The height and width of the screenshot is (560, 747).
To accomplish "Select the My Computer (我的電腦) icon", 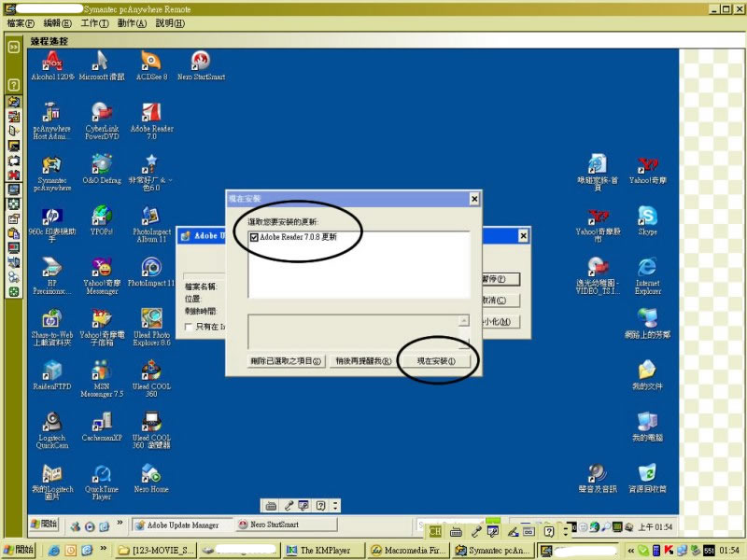I will [647, 427].
